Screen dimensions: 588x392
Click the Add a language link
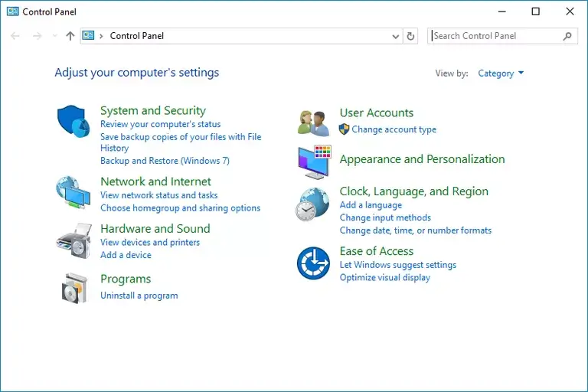tap(371, 205)
